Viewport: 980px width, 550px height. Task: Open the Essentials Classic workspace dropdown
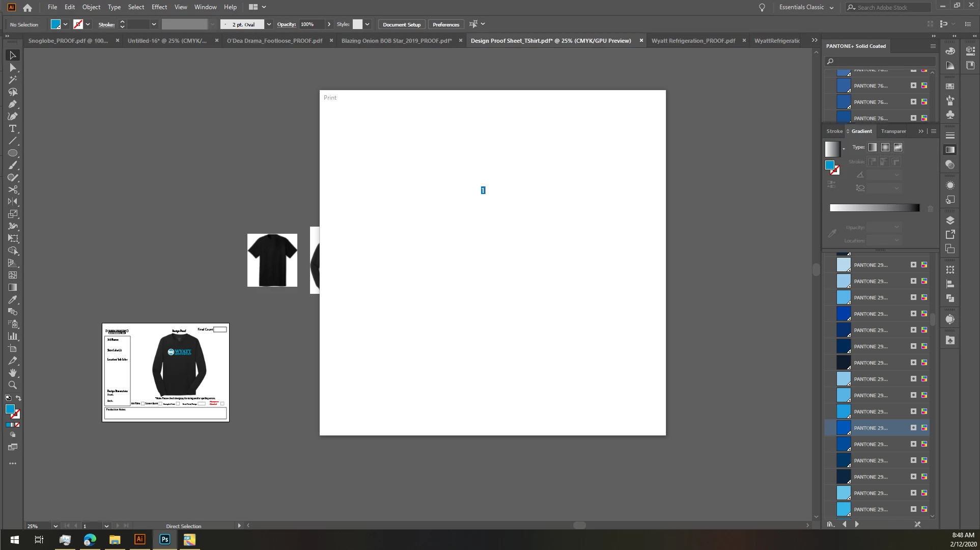(806, 7)
